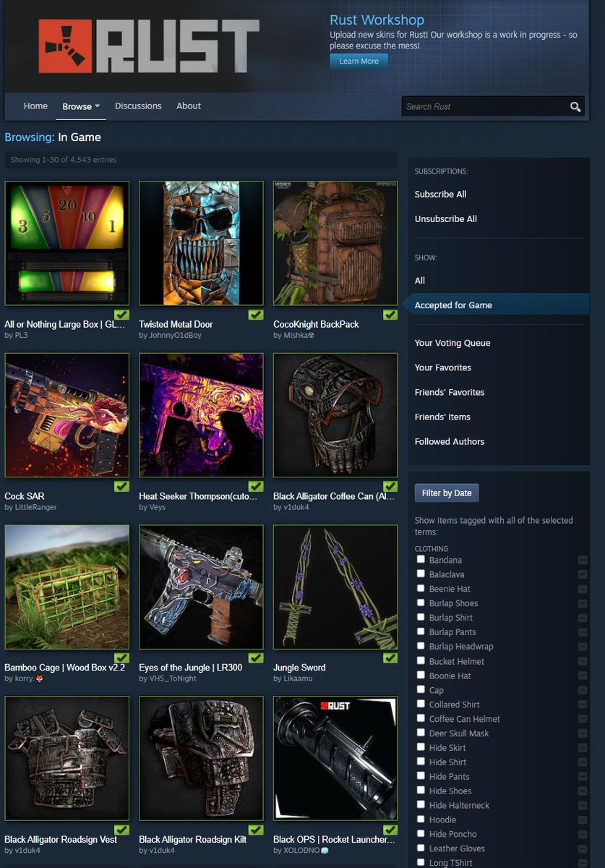Click the Search Rust input field

coord(485,106)
